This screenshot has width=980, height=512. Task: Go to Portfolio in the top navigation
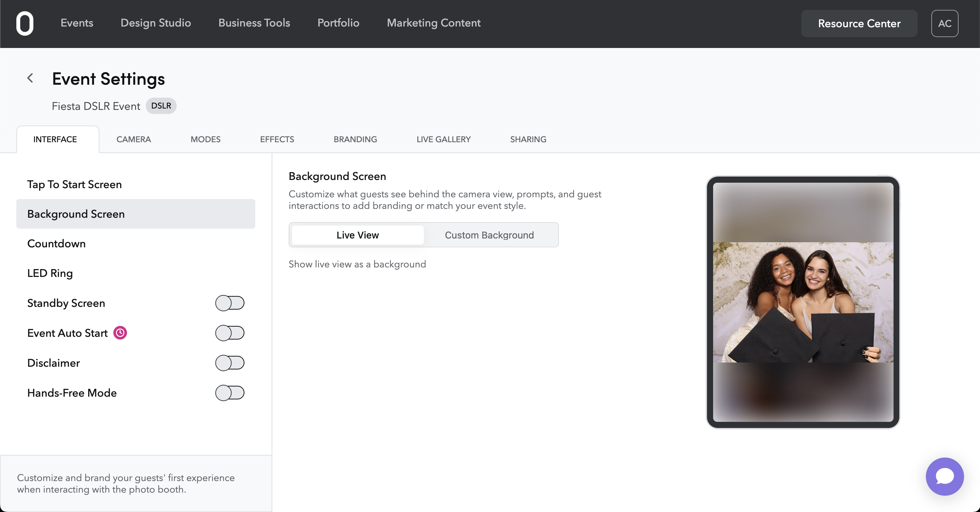(x=338, y=23)
